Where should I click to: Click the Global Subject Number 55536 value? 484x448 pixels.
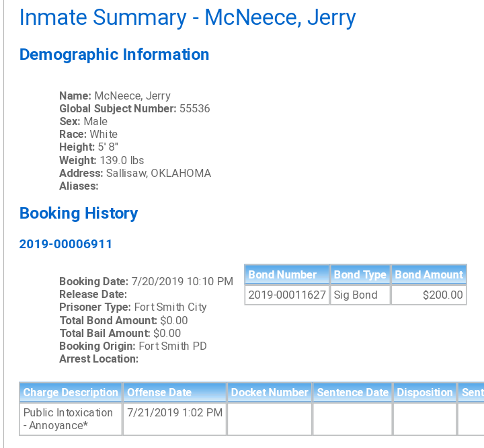[x=194, y=109]
